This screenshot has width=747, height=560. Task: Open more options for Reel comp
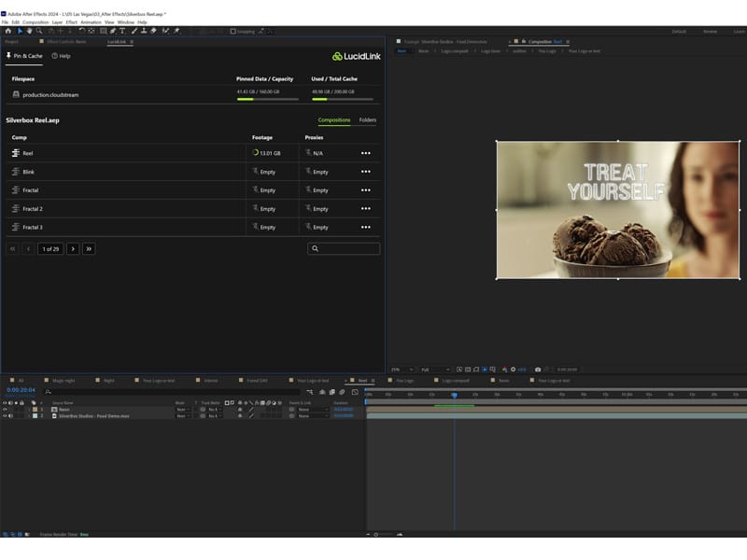click(365, 153)
